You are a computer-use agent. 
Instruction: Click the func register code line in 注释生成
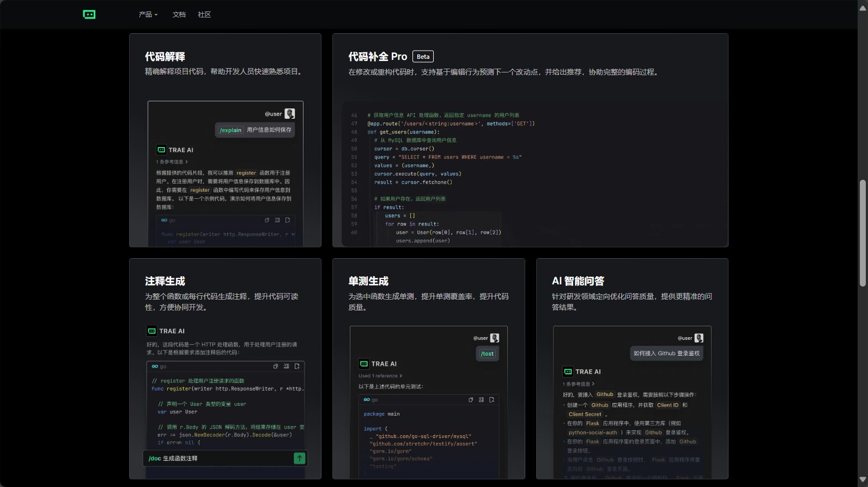click(x=228, y=389)
